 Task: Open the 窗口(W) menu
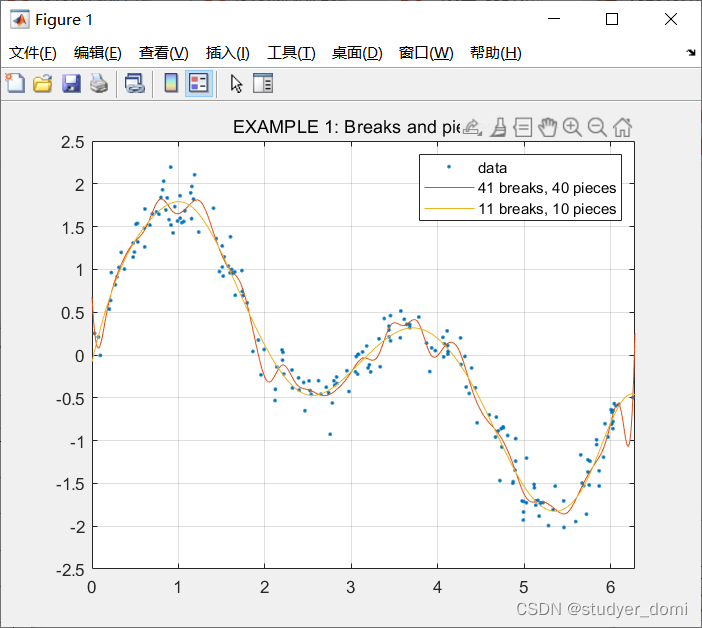[x=426, y=53]
